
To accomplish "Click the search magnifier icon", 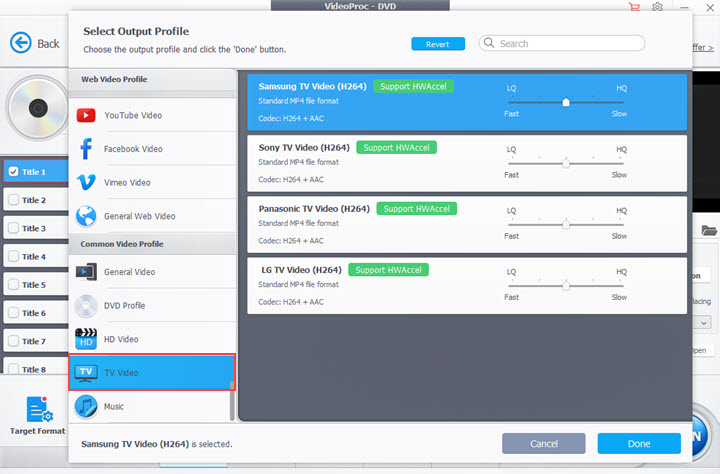I will pos(489,43).
